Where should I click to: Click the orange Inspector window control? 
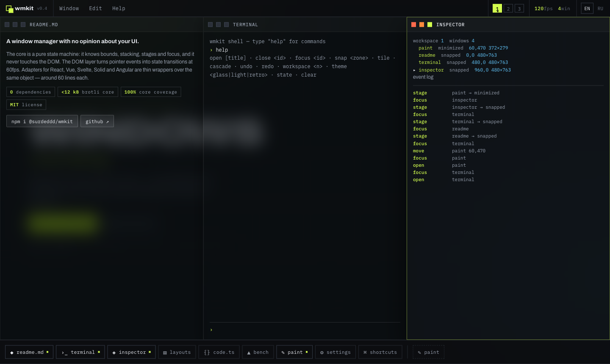pyautogui.click(x=421, y=25)
